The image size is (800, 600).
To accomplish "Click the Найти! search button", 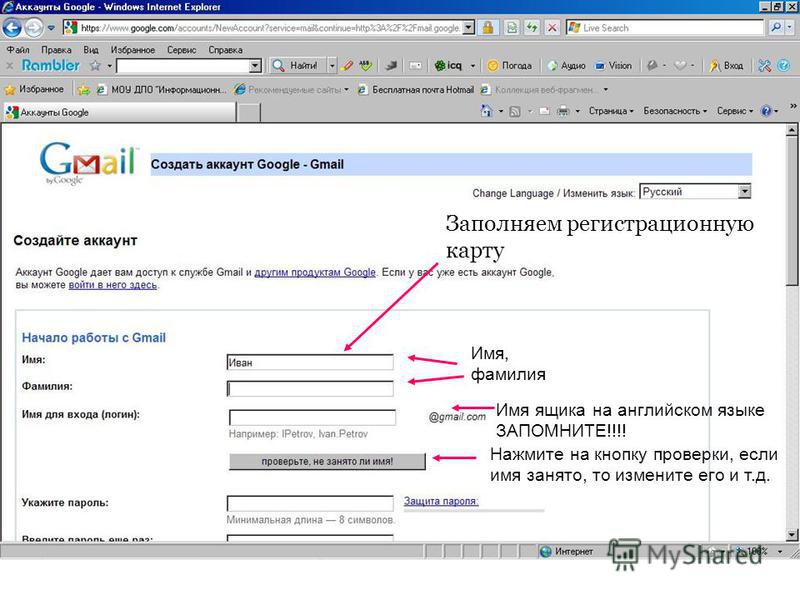I will (297, 66).
